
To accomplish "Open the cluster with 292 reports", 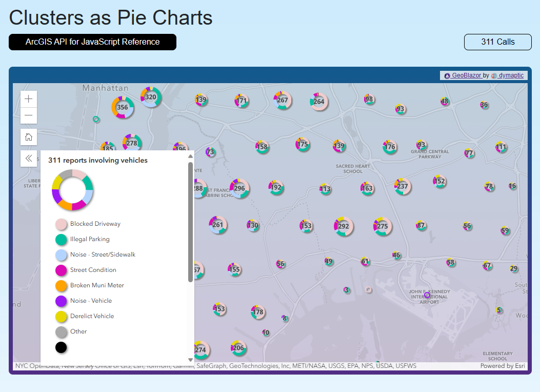I will coord(344,226).
